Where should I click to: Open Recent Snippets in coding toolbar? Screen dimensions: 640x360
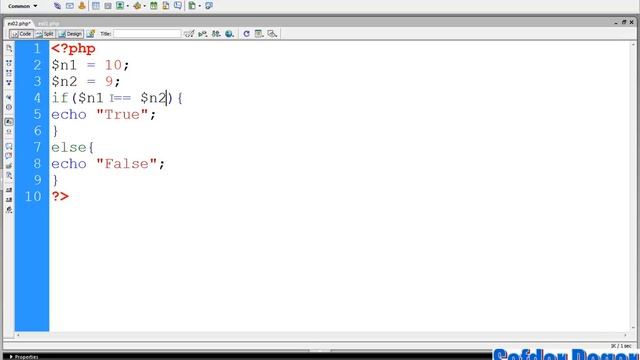tap(9, 176)
